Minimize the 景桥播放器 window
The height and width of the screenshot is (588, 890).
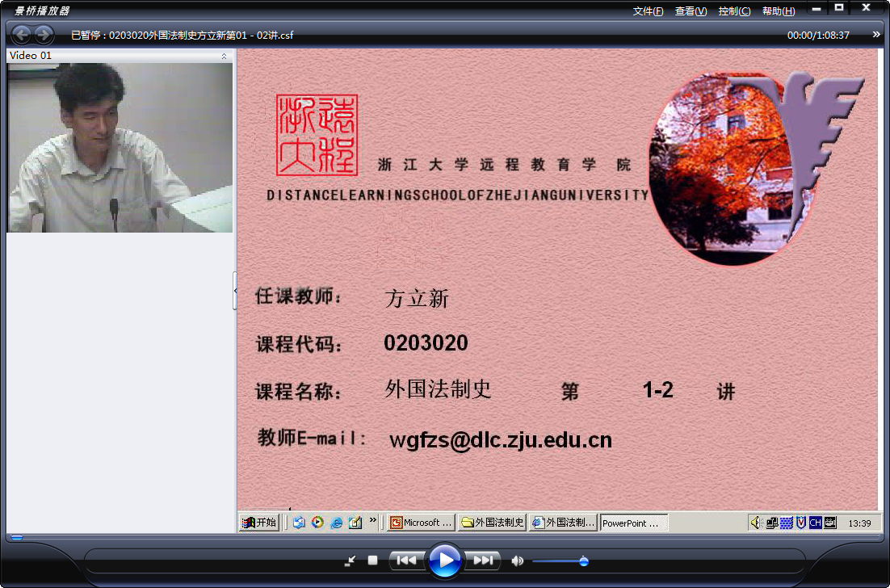(817, 9)
